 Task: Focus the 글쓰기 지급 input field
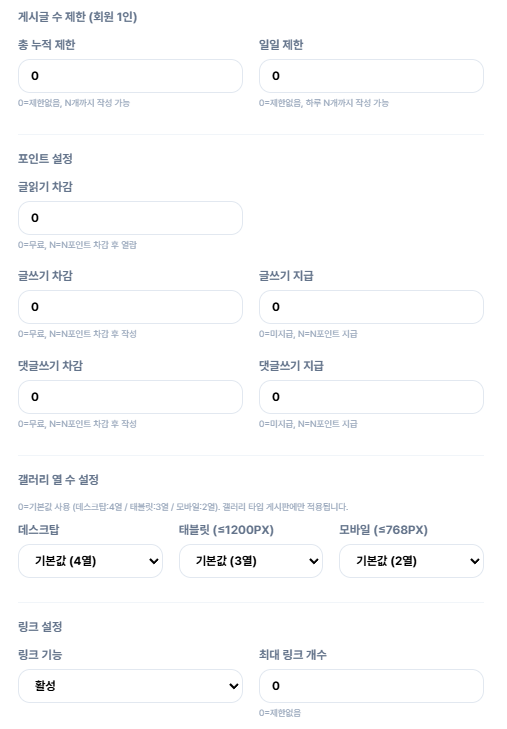(371, 307)
